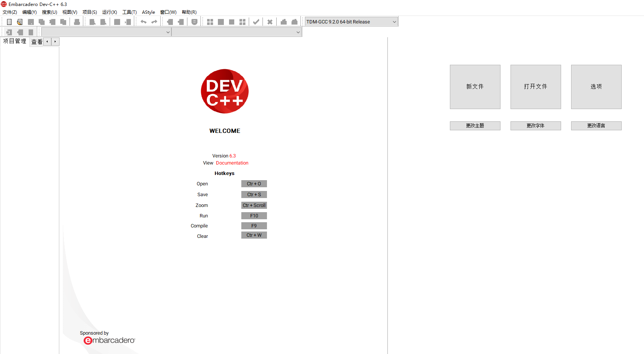Click the 更改语言 button

(x=596, y=126)
